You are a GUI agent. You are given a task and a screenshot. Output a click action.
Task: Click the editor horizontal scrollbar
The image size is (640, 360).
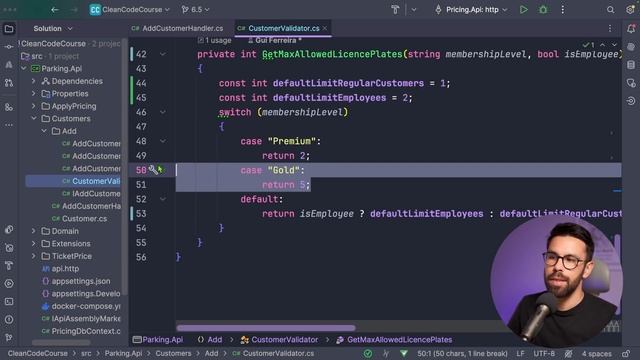point(266,328)
